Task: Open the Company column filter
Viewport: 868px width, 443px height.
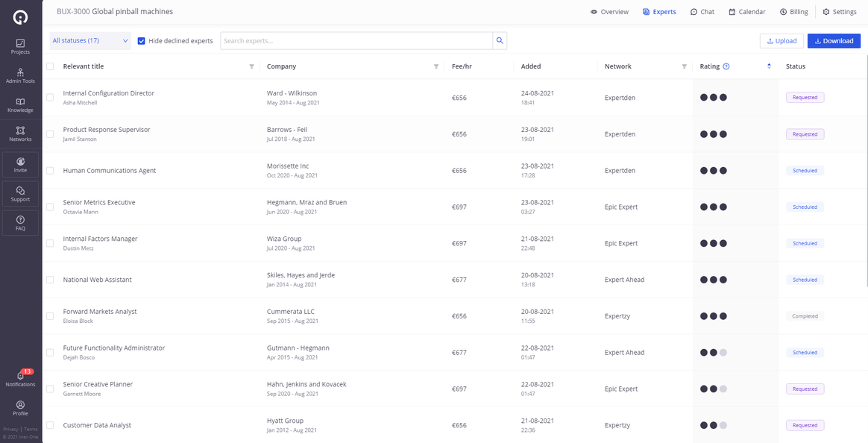Action: (436, 66)
